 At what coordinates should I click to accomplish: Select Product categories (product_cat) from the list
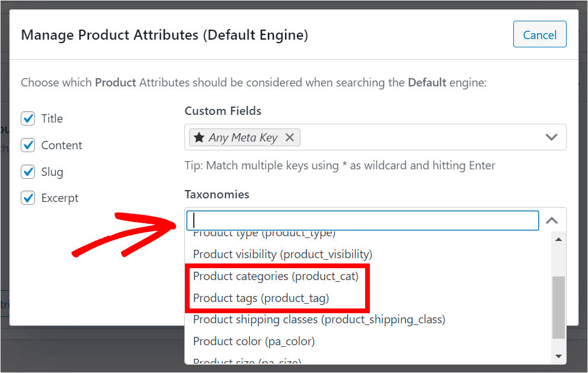click(x=275, y=276)
